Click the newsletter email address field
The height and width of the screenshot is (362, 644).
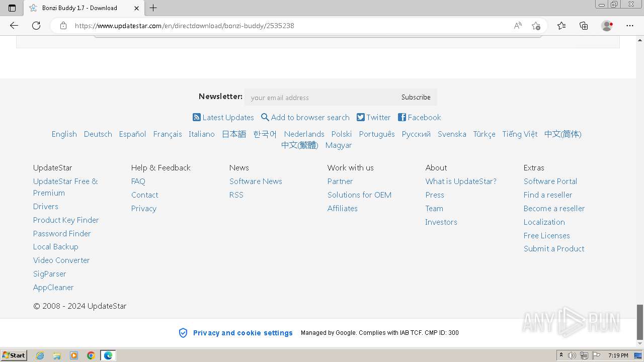tap(320, 97)
